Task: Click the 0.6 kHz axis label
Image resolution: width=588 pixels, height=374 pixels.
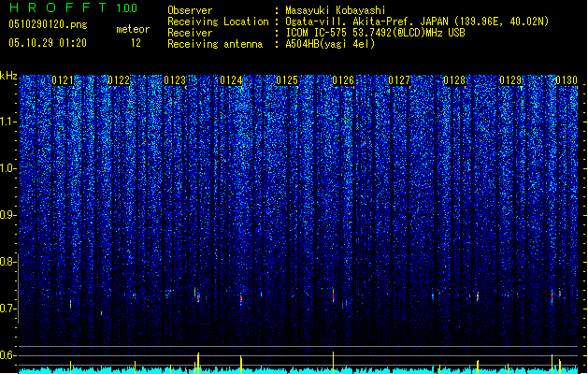Action: tap(8, 355)
